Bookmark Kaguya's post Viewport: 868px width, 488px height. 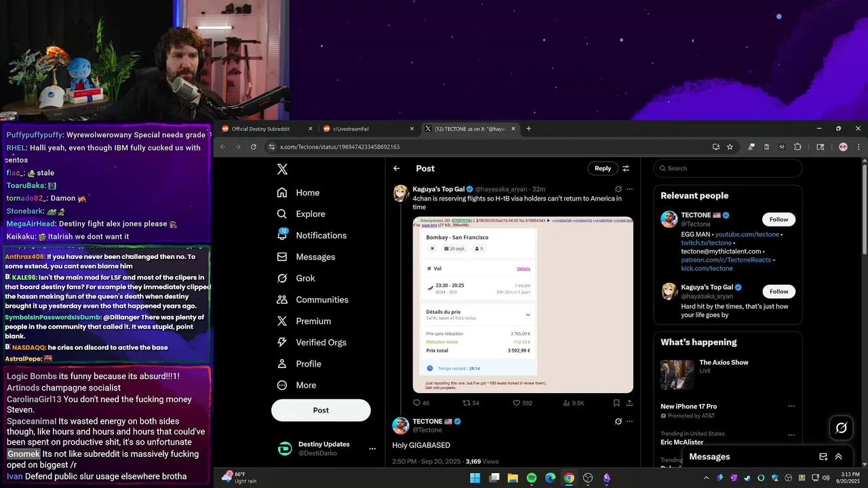pos(616,403)
